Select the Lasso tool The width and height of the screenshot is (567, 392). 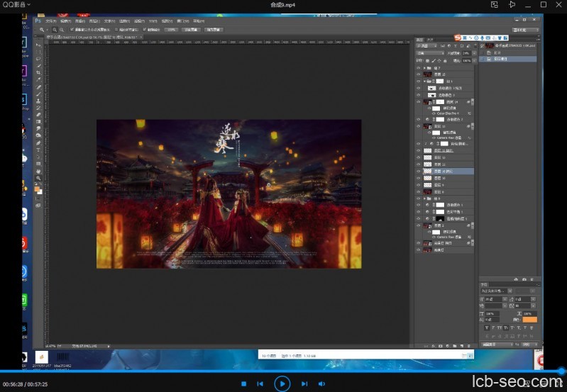point(38,59)
